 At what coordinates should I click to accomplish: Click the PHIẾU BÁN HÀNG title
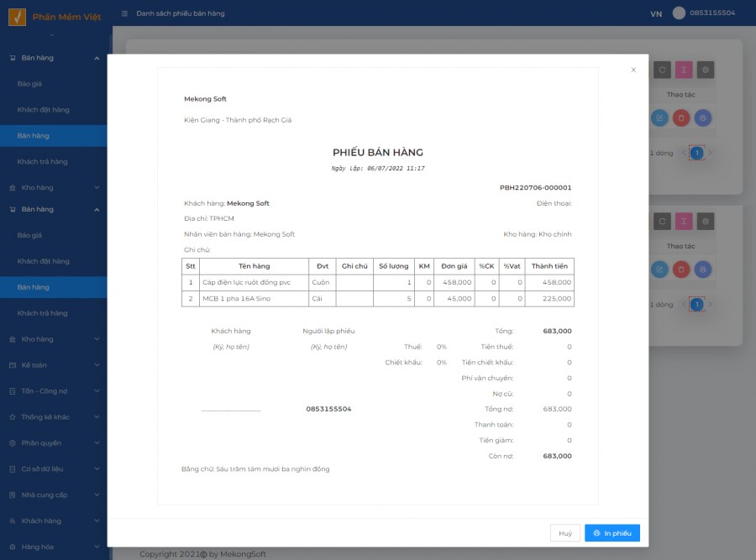(x=378, y=152)
